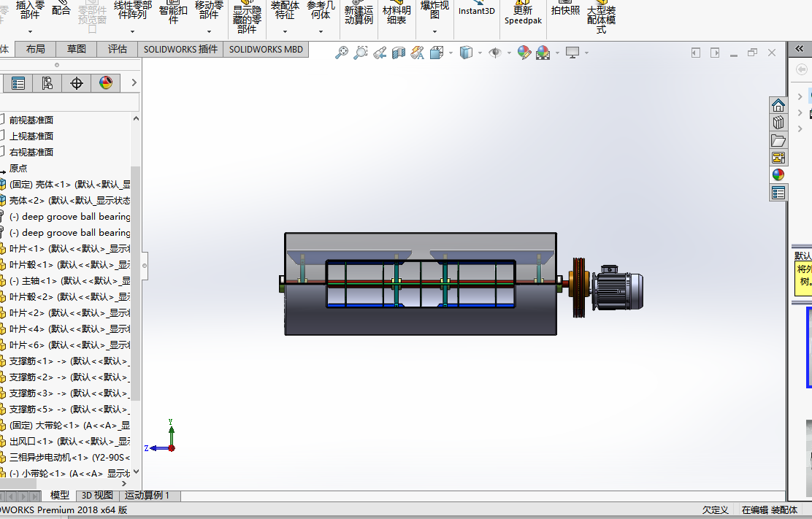Image resolution: width=812 pixels, height=519 pixels.
Task: Click the Previous View icon
Action: tap(380, 53)
